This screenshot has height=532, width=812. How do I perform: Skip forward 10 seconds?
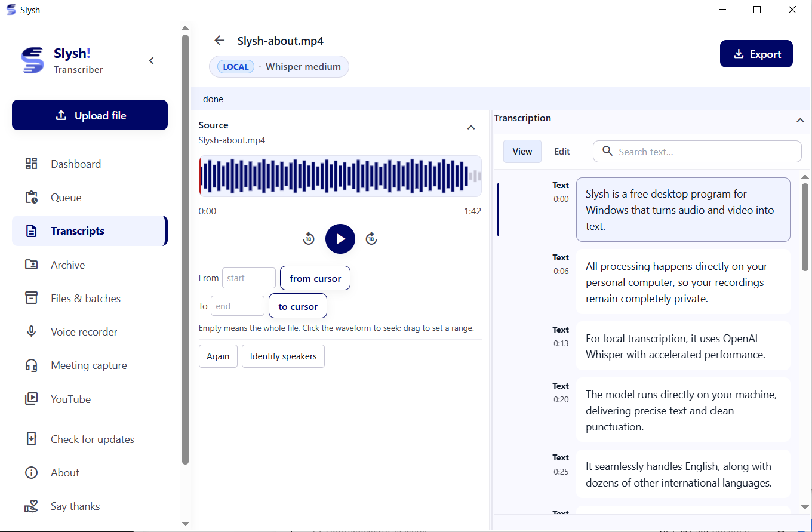coord(371,239)
